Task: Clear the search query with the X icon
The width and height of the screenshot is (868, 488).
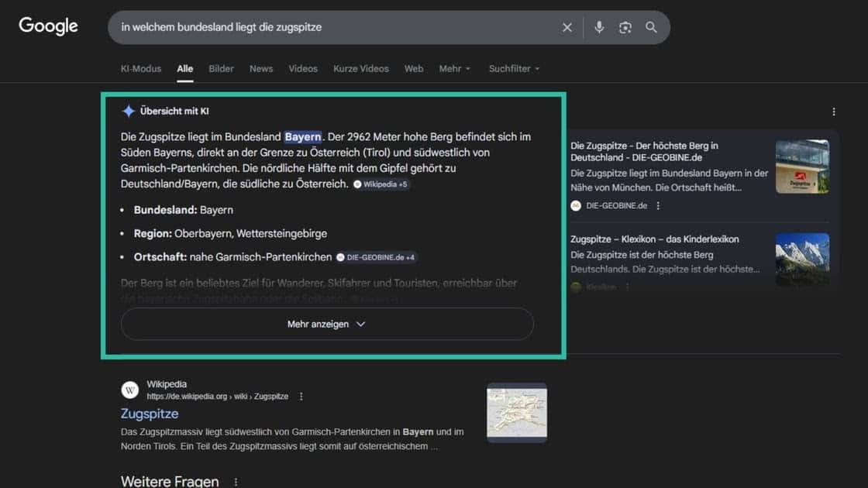Action: click(567, 26)
